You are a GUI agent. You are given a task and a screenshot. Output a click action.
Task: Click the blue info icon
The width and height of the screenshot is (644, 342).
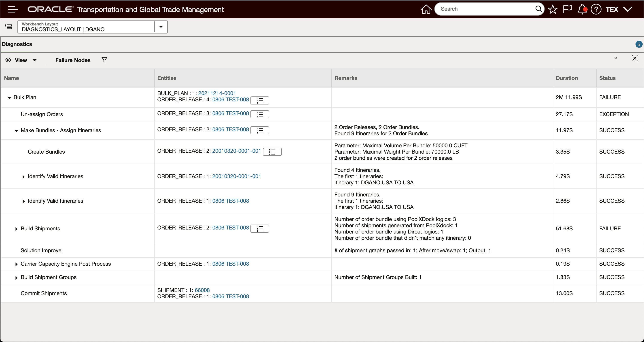click(x=639, y=44)
